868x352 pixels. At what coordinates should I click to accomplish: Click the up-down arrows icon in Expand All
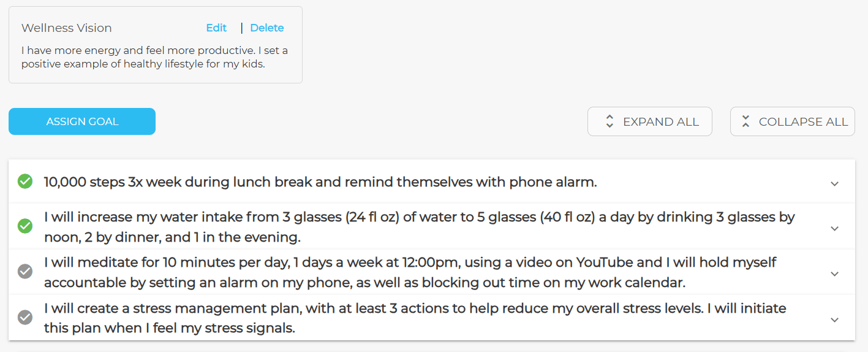[609, 121]
